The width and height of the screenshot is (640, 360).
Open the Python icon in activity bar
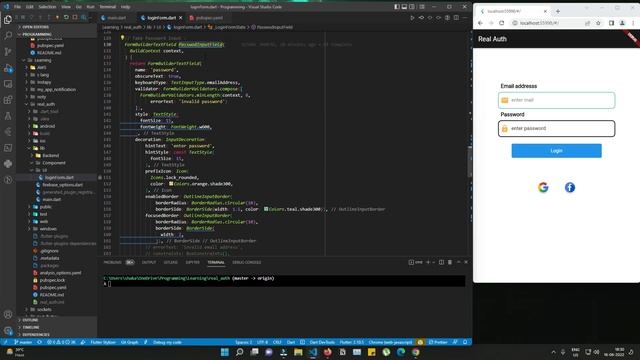point(8,164)
